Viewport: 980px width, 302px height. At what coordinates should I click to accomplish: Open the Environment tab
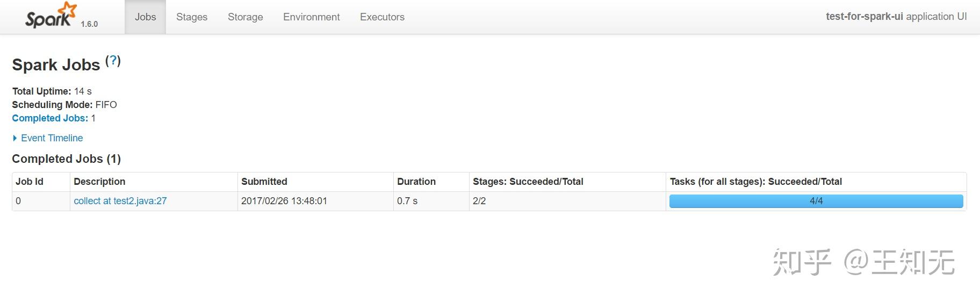click(x=311, y=17)
